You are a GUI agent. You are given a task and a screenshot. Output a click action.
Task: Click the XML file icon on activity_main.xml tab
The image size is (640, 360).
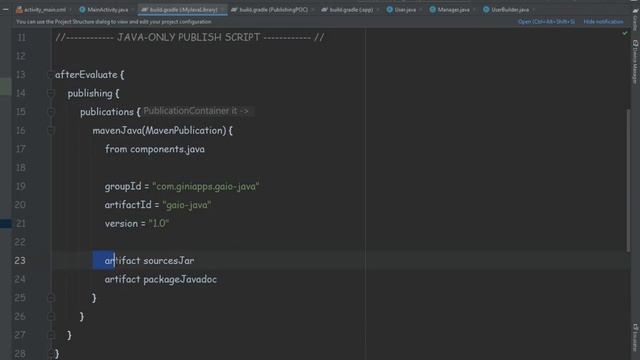19,9
